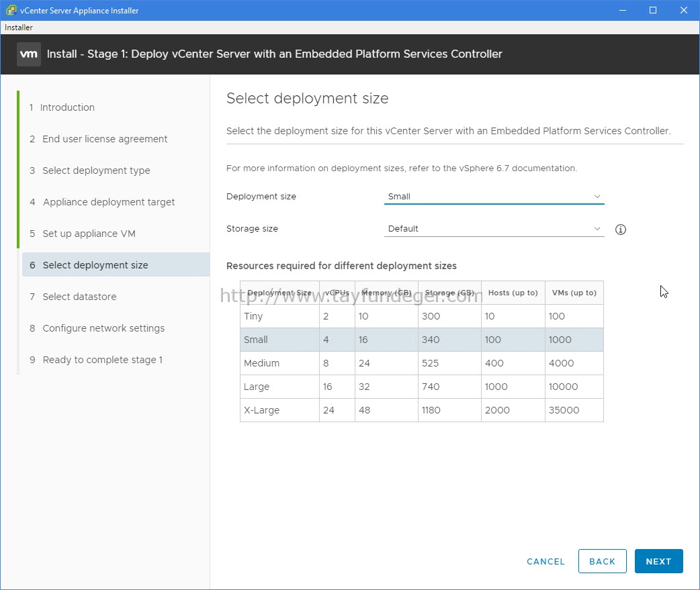The height and width of the screenshot is (590, 700).
Task: Click the 10000 VMs cell
Action: [x=574, y=387]
